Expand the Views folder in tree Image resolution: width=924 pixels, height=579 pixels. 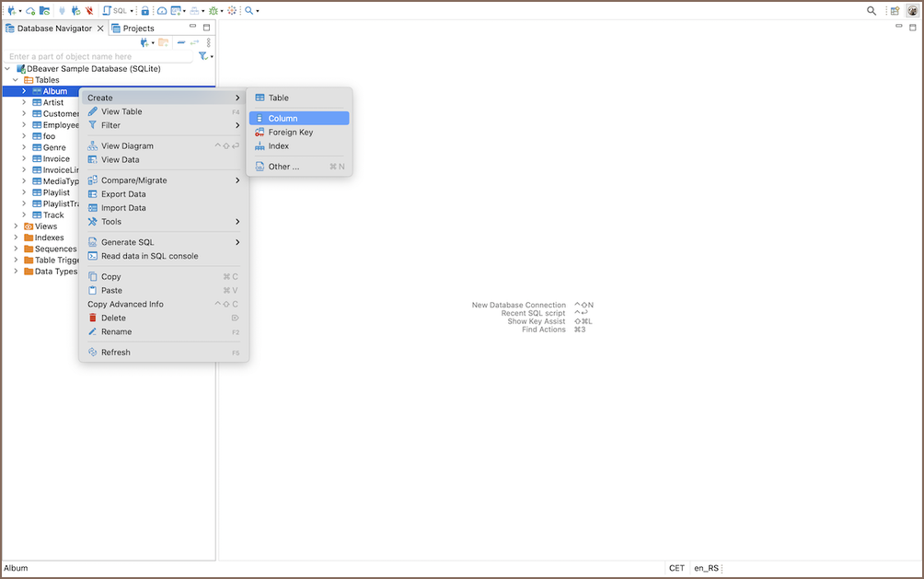pyautogui.click(x=16, y=226)
